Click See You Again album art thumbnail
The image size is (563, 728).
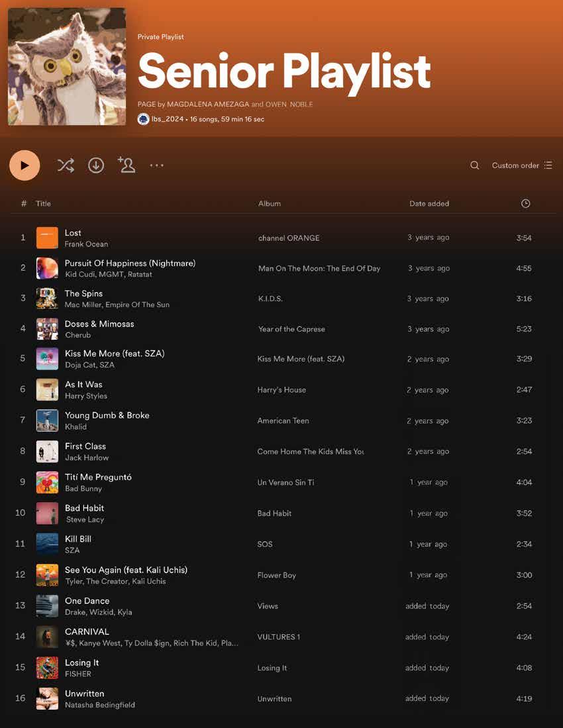[48, 574]
